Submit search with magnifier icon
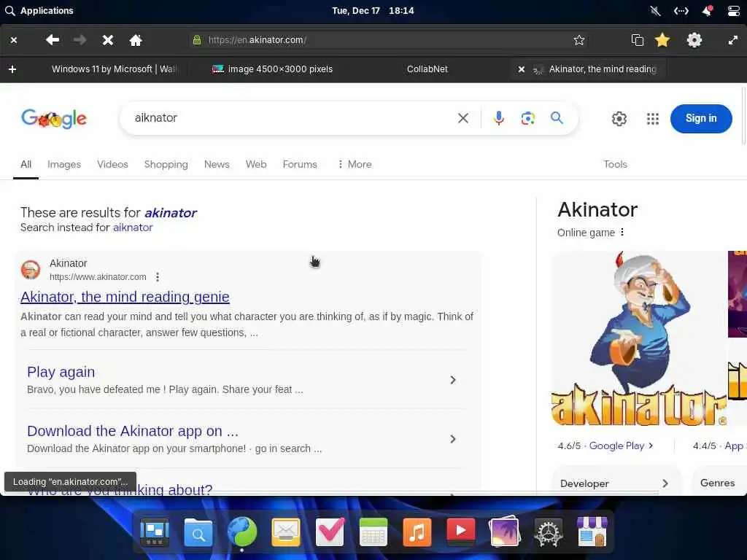 (557, 117)
